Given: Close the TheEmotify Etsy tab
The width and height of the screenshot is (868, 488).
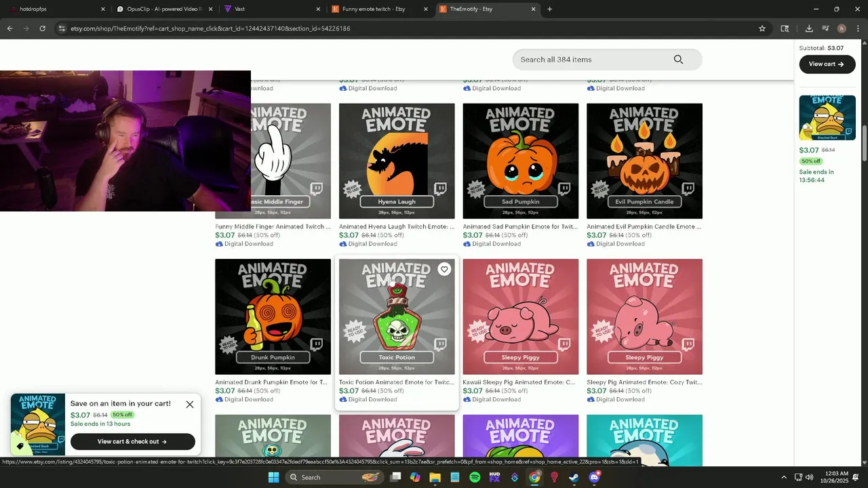Looking at the screenshot, I should (533, 9).
